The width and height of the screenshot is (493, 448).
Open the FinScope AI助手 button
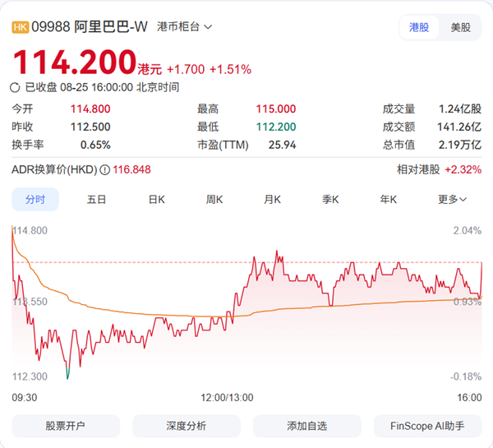click(x=427, y=426)
